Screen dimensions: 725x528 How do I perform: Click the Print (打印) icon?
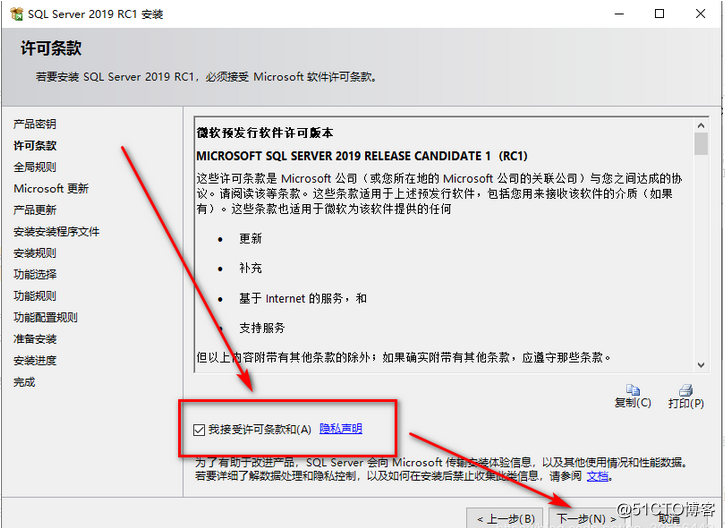click(686, 390)
